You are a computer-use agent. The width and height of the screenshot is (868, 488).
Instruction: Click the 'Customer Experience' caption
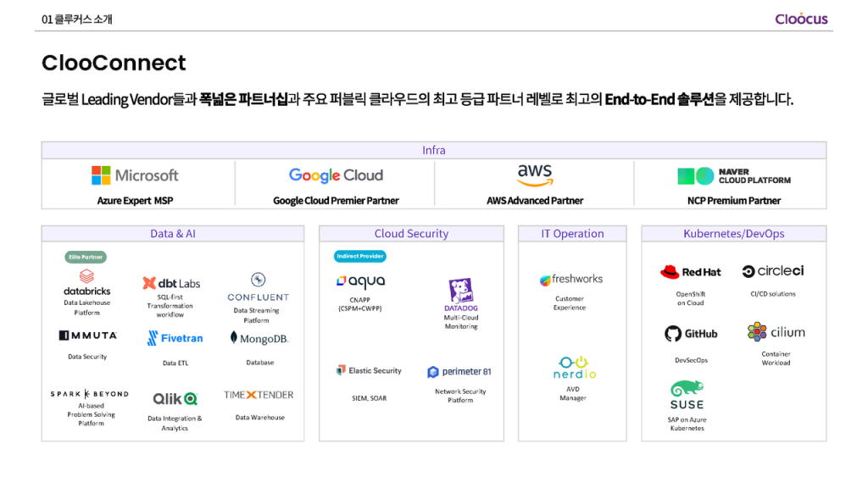tap(570, 303)
